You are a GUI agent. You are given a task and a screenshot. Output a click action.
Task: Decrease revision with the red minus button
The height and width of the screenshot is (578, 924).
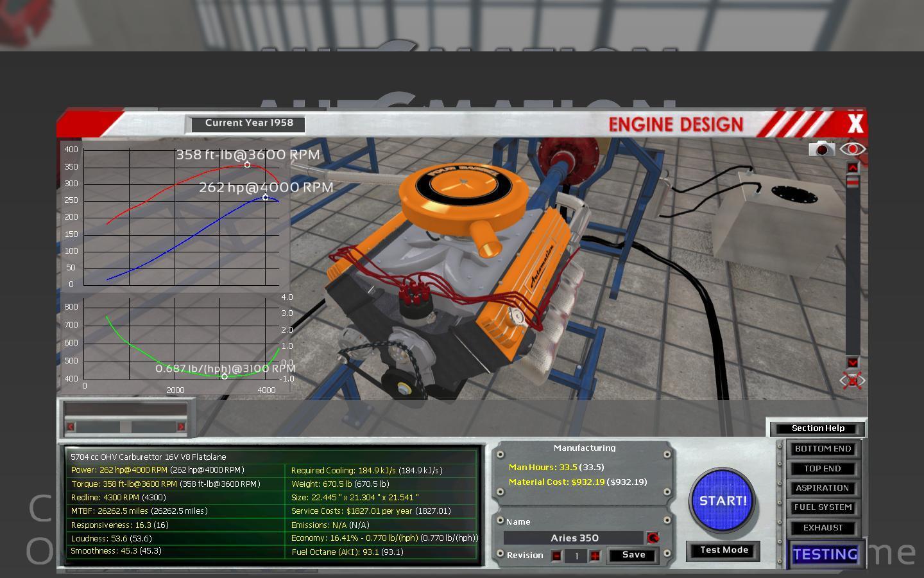pos(556,556)
